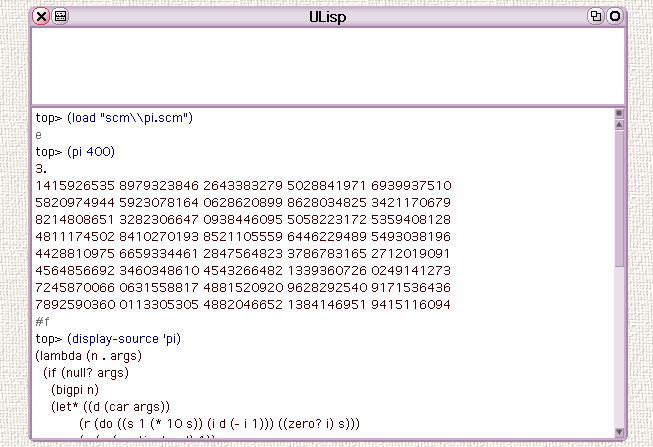The height and width of the screenshot is (447, 653).
Task: Click the number group 6939937510
Action: pyautogui.click(x=411, y=185)
